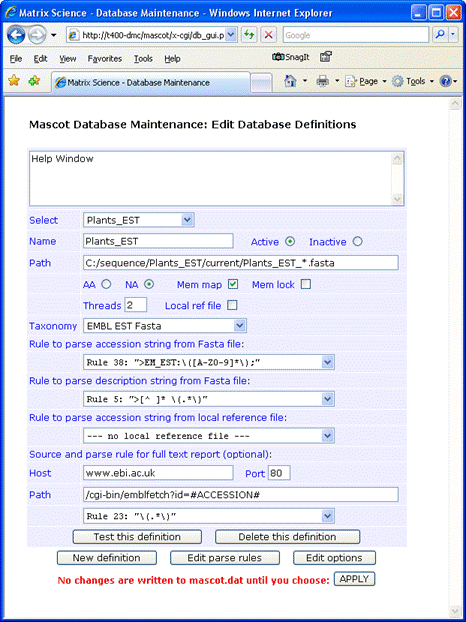This screenshot has width=466, height=622.
Task: Click the Print icon in command bar
Action: pyautogui.click(x=322, y=81)
